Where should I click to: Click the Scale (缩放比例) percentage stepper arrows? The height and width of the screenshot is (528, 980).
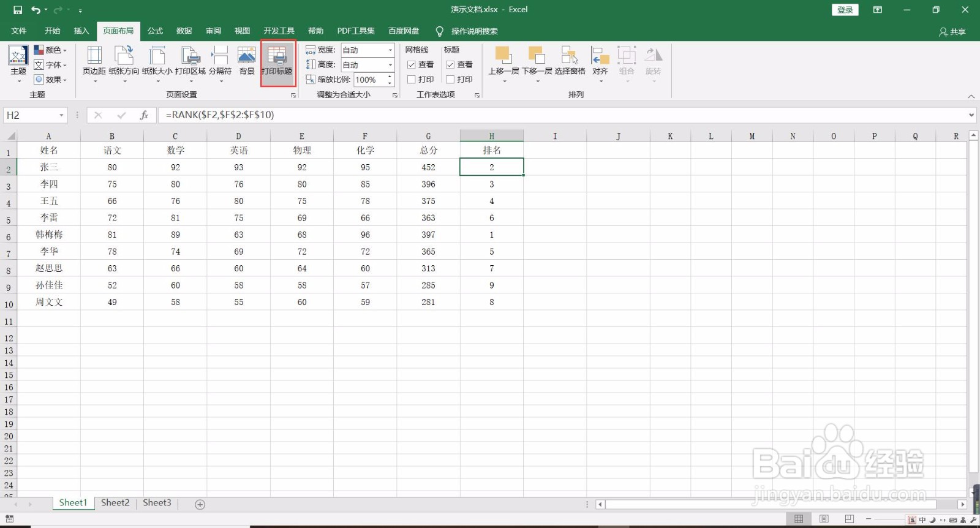click(x=390, y=80)
